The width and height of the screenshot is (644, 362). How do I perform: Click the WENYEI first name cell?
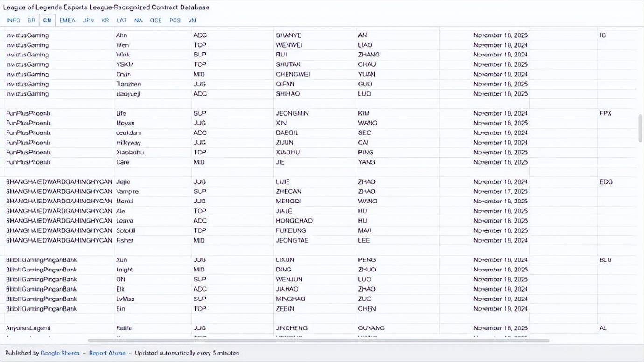(315, 45)
